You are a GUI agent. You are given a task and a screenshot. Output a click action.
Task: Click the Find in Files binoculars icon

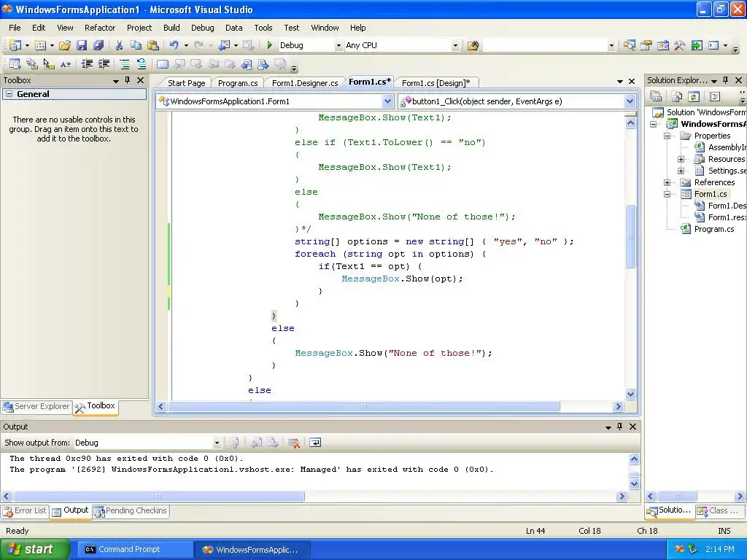(x=473, y=45)
